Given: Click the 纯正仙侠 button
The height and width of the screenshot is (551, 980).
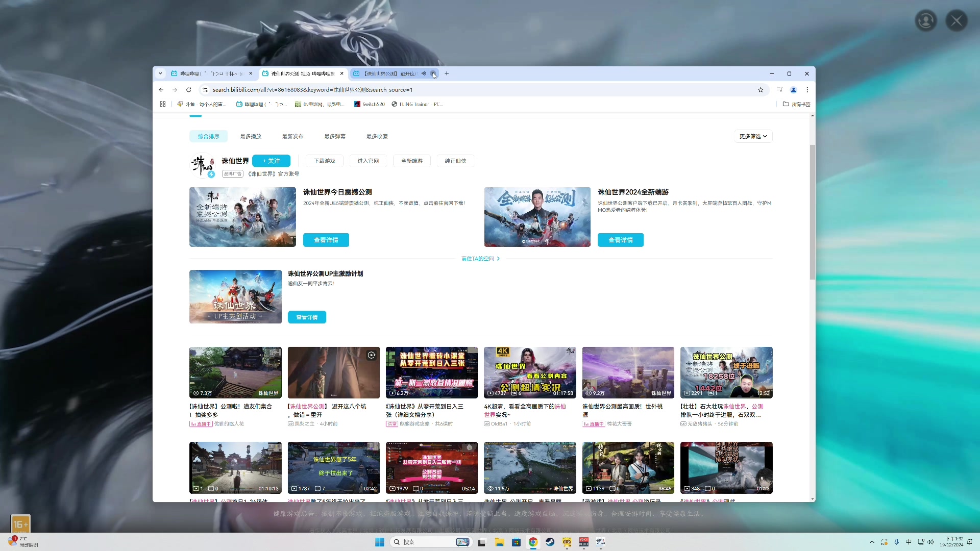Looking at the screenshot, I should pos(455,161).
